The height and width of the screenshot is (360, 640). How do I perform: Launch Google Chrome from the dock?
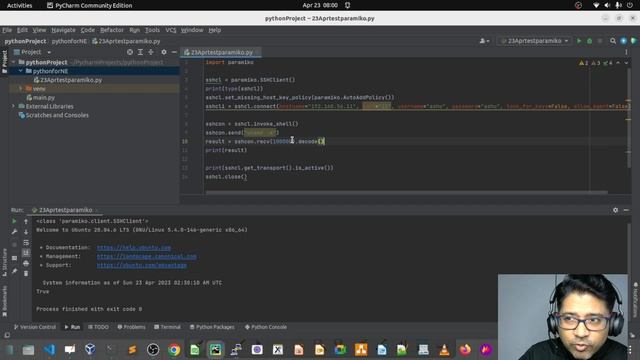(x=174, y=350)
